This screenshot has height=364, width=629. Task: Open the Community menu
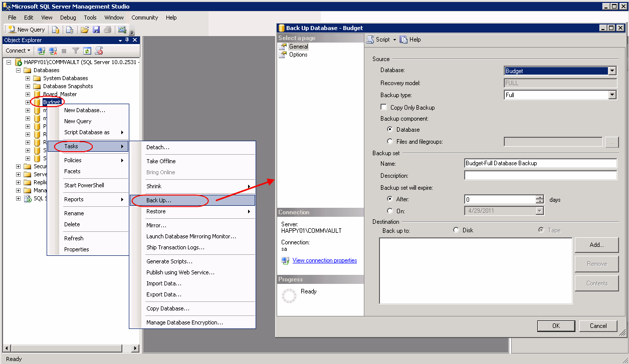pos(145,18)
